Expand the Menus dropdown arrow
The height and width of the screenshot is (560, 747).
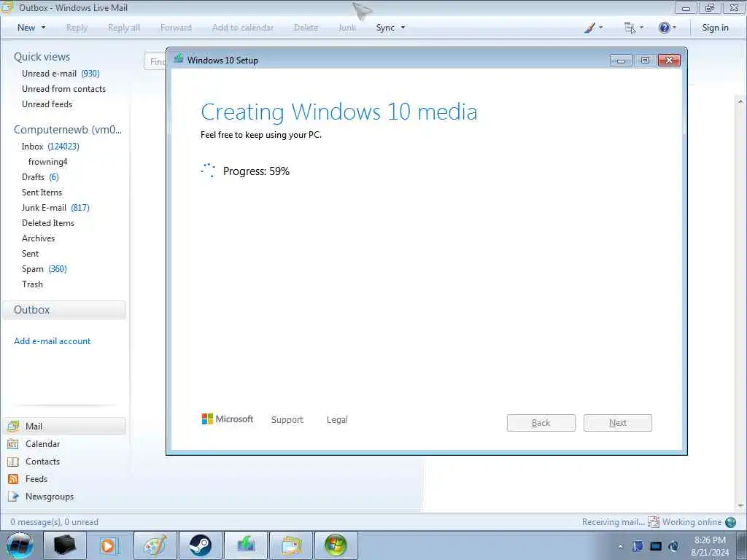642,28
